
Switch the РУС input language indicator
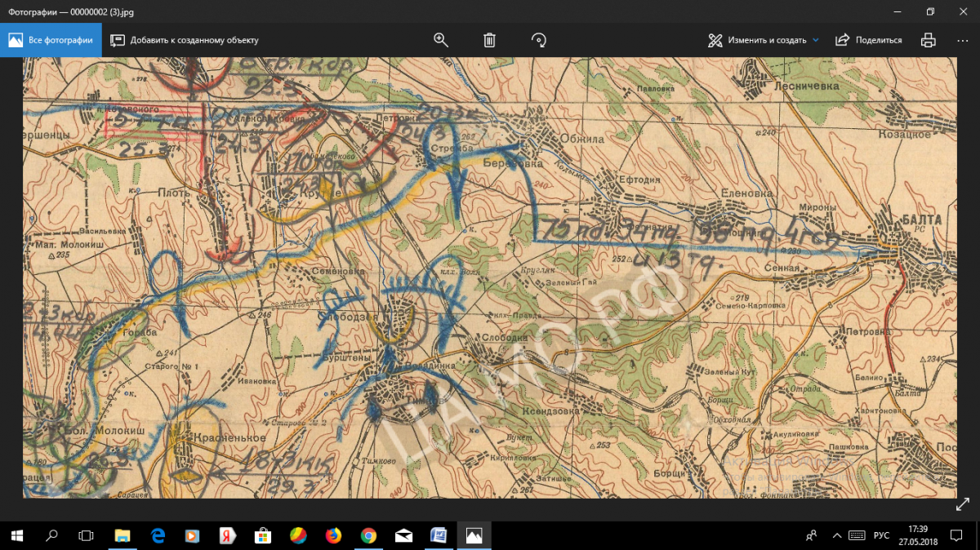click(881, 536)
